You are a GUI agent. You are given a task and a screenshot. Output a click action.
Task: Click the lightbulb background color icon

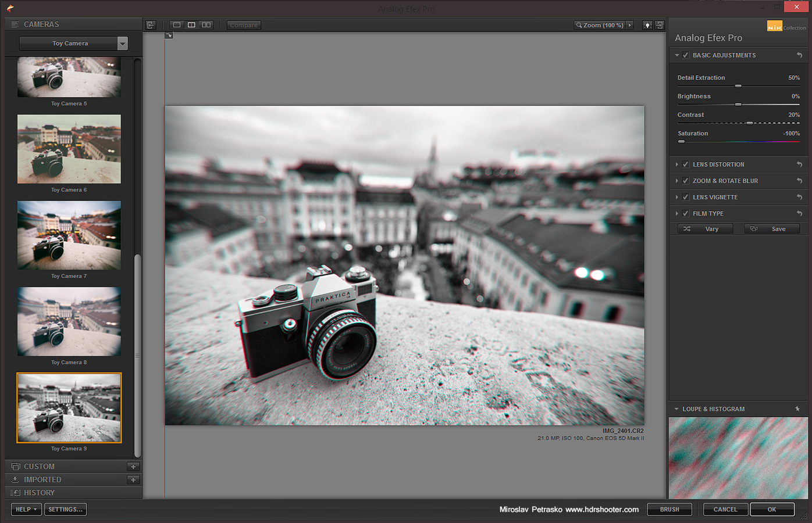[647, 25]
